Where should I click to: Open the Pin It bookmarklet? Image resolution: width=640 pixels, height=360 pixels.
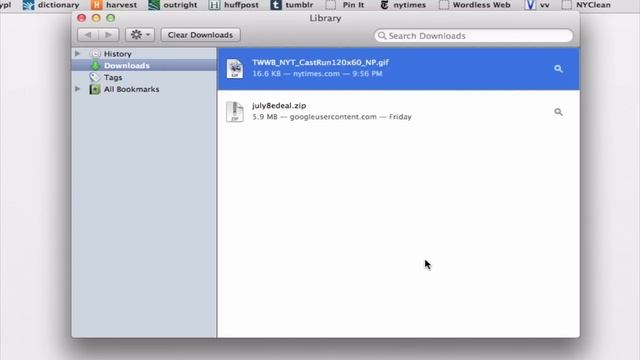coord(353,5)
